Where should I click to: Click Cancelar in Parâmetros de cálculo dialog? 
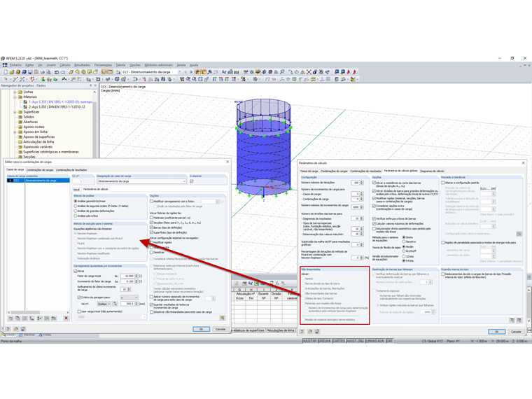pos(516,332)
